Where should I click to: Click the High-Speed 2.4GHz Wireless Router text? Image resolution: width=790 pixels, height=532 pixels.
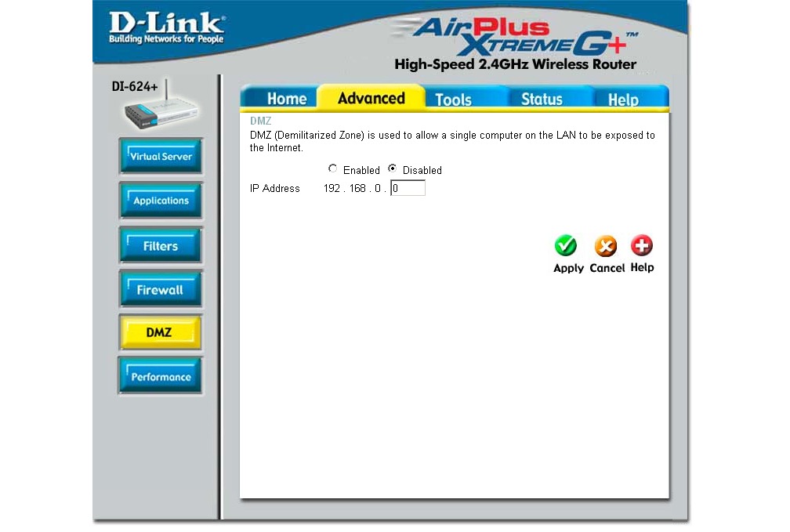(516, 64)
